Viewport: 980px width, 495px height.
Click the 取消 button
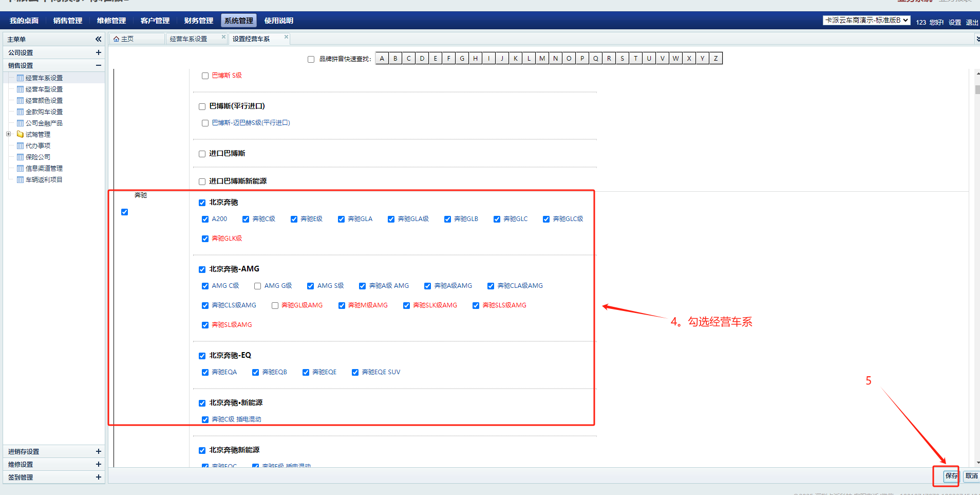pyautogui.click(x=971, y=476)
